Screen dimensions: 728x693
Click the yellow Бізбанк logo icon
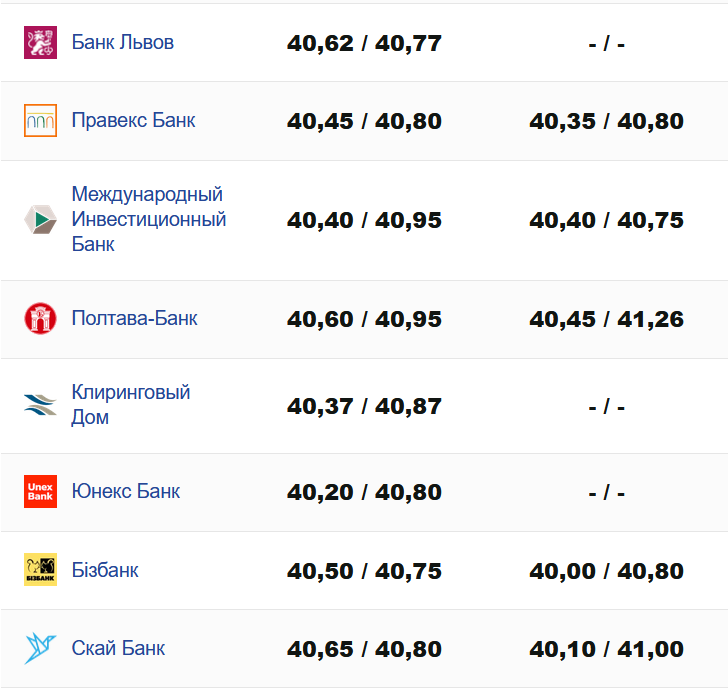(40, 570)
